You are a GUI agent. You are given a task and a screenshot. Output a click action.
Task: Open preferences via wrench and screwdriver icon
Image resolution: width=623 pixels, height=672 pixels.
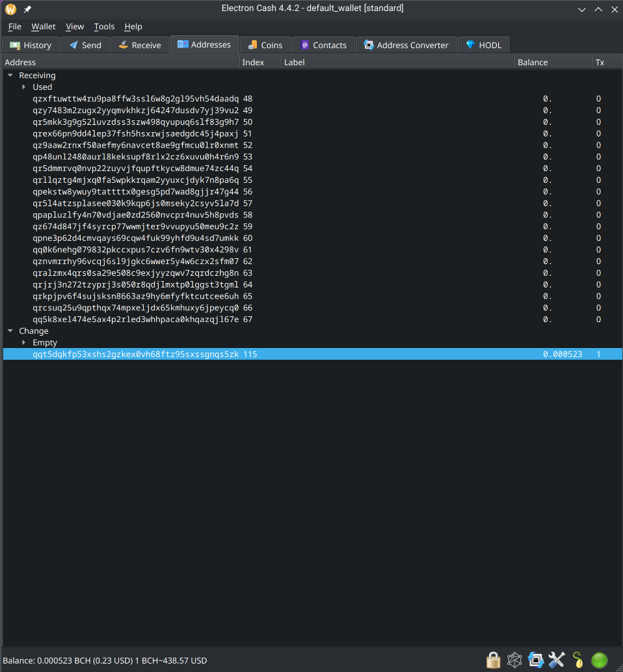click(557, 660)
